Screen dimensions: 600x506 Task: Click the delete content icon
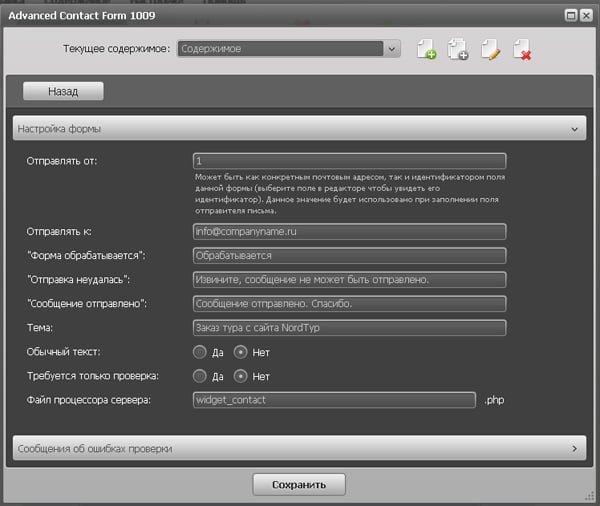coord(521,49)
